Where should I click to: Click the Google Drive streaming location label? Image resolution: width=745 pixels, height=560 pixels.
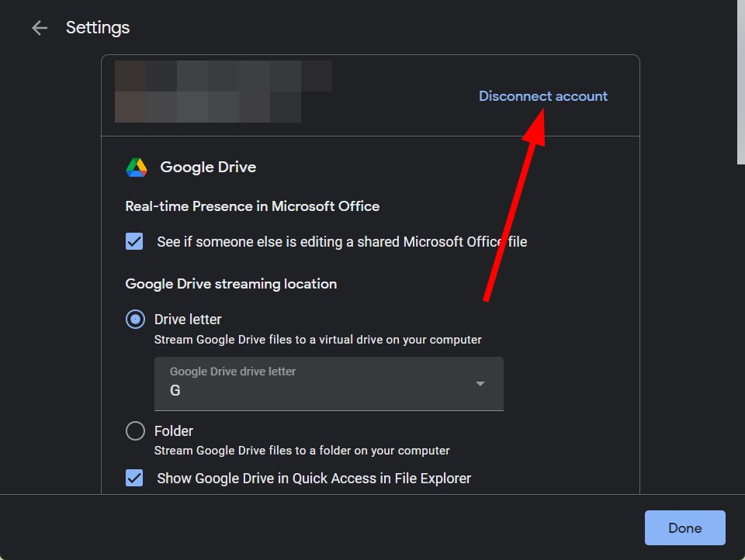point(230,284)
